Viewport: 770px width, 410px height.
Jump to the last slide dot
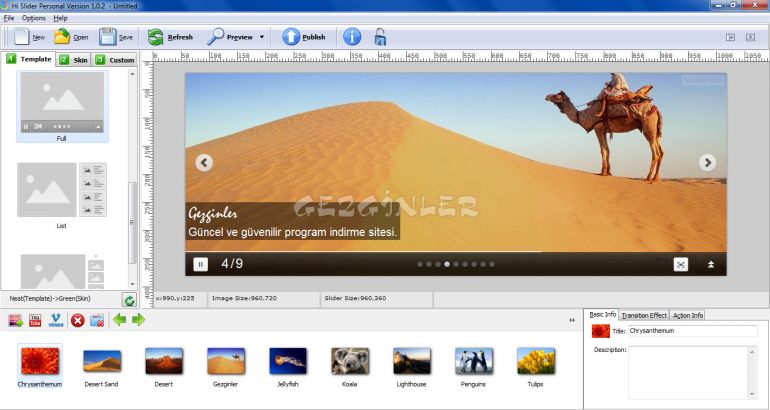coord(492,264)
